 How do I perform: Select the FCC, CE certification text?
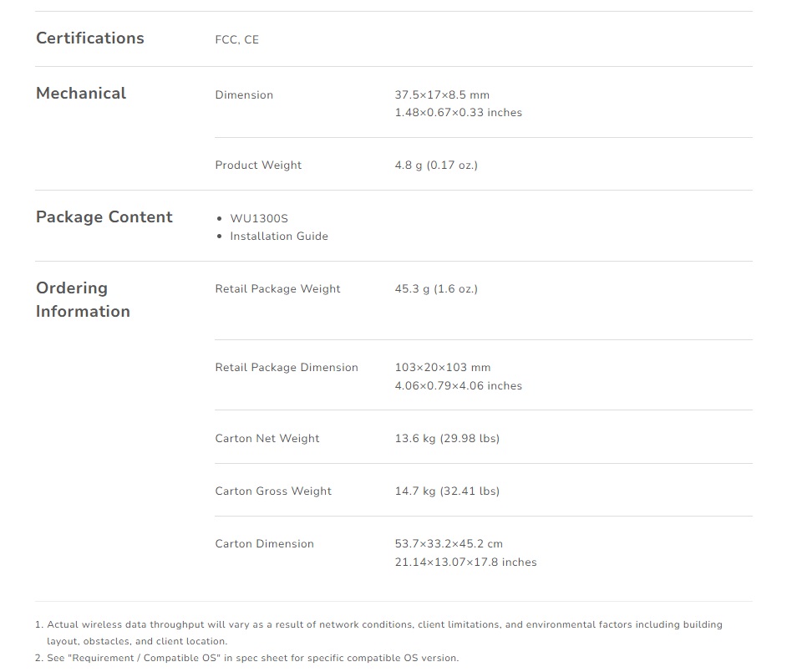pyautogui.click(x=237, y=40)
